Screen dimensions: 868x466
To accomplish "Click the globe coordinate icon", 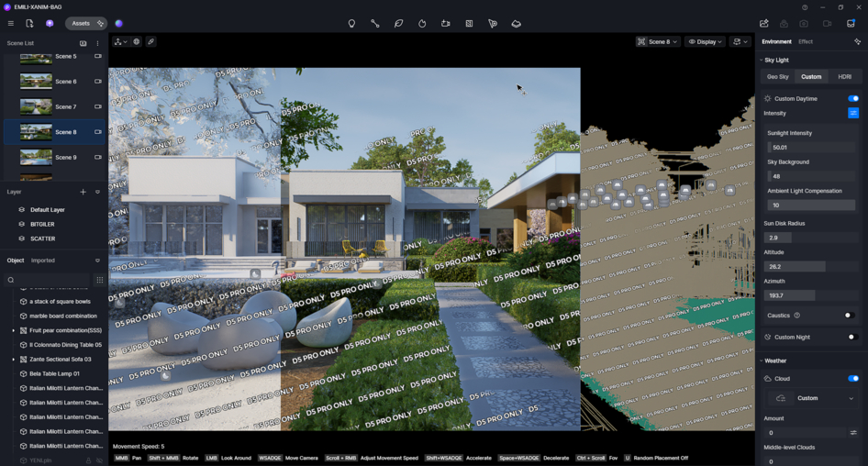I will click(x=136, y=41).
